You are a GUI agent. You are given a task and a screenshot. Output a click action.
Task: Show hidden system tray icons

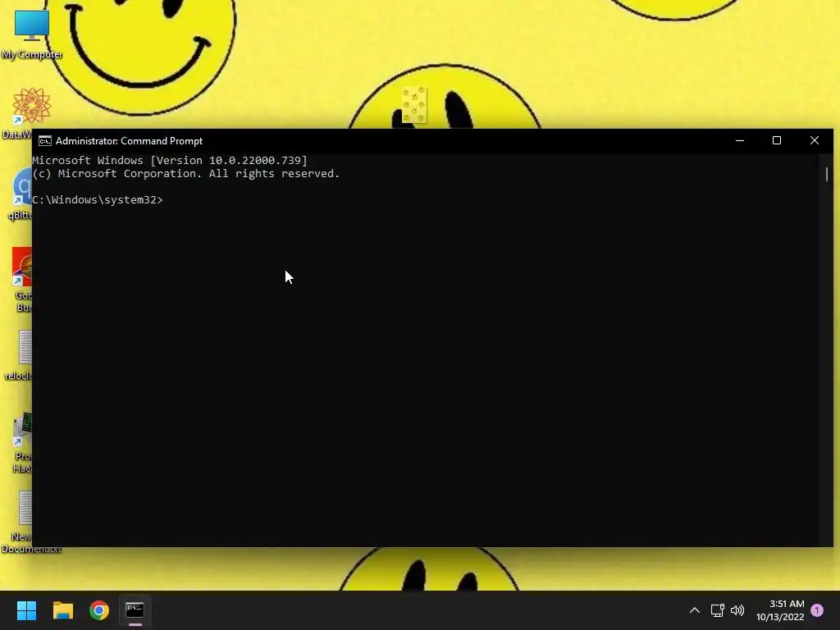[694, 610]
